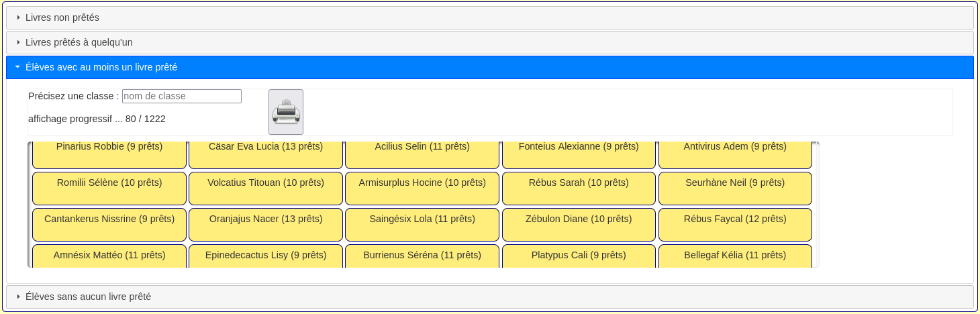This screenshot has width=980, height=314.
Task: Click the printer icon
Action: point(286,112)
